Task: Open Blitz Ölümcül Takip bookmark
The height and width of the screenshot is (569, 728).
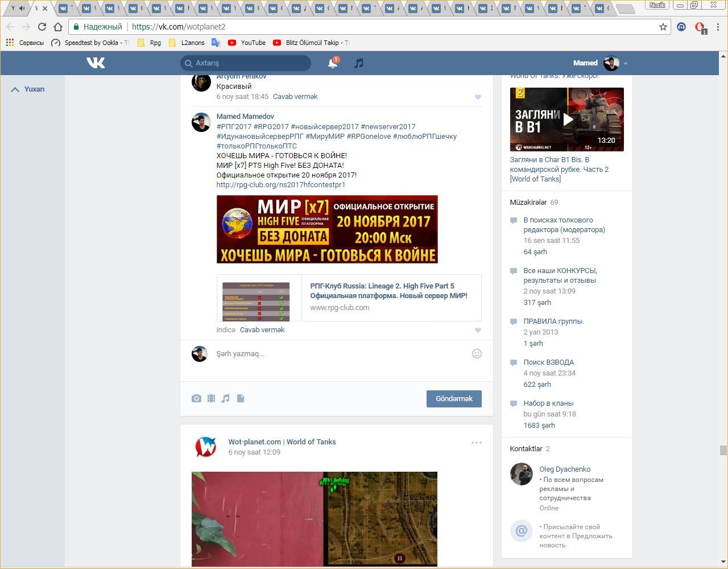Action: [x=312, y=43]
